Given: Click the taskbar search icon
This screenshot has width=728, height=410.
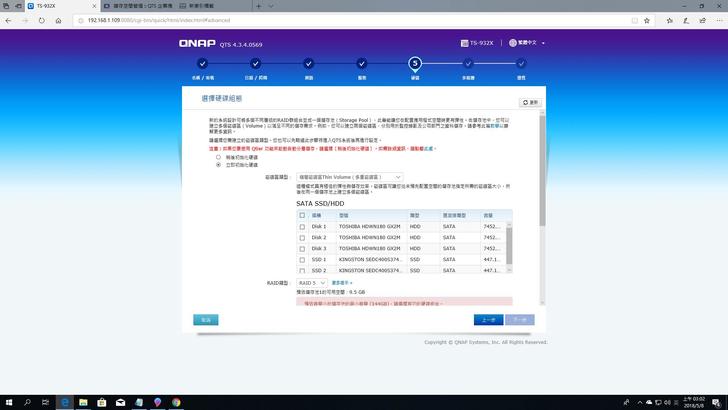Looking at the screenshot, I should [x=27, y=402].
